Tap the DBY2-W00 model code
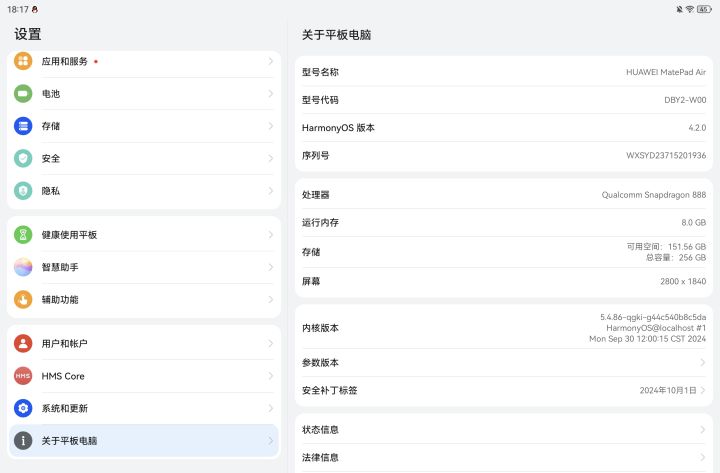This screenshot has height=473, width=720. (x=685, y=100)
